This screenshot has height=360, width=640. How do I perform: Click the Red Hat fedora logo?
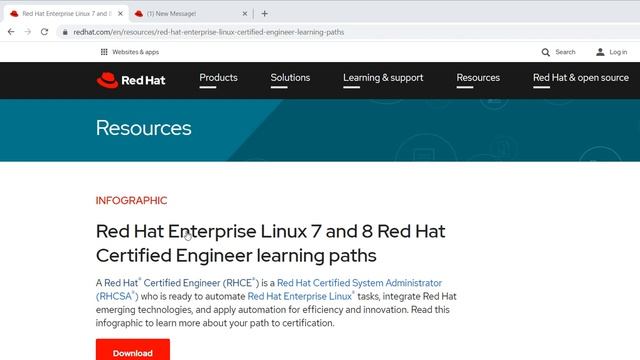coord(107,80)
